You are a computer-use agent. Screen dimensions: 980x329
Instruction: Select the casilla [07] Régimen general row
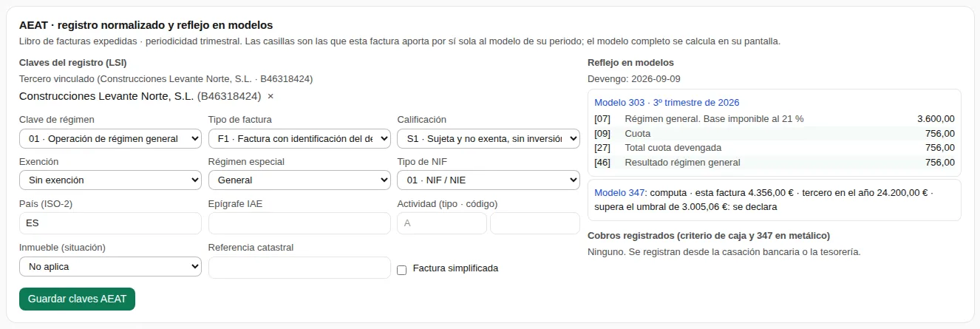[x=774, y=119]
